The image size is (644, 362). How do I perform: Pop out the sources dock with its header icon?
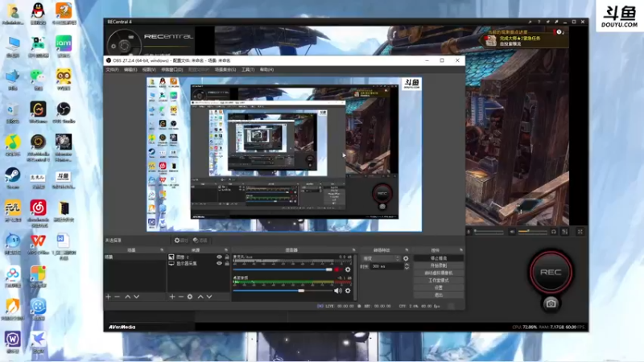tap(226, 250)
